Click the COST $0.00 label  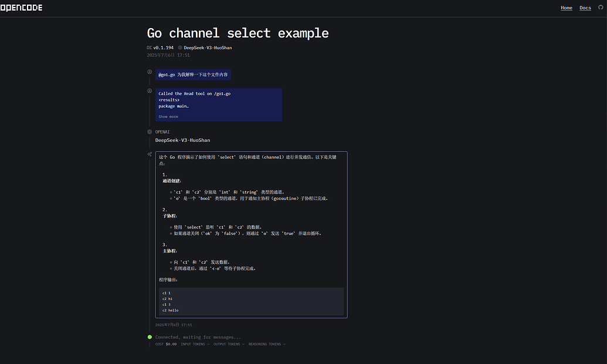[166, 344]
